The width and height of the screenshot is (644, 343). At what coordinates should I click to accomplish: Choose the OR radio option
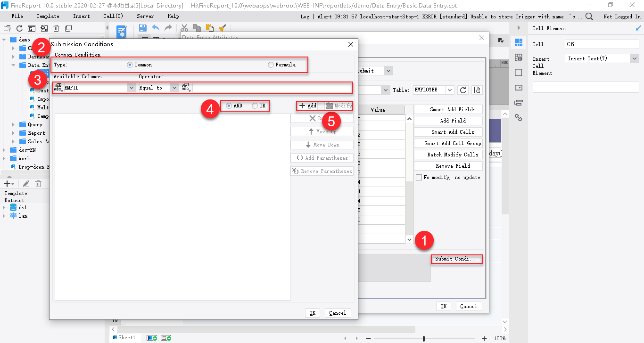click(x=255, y=106)
